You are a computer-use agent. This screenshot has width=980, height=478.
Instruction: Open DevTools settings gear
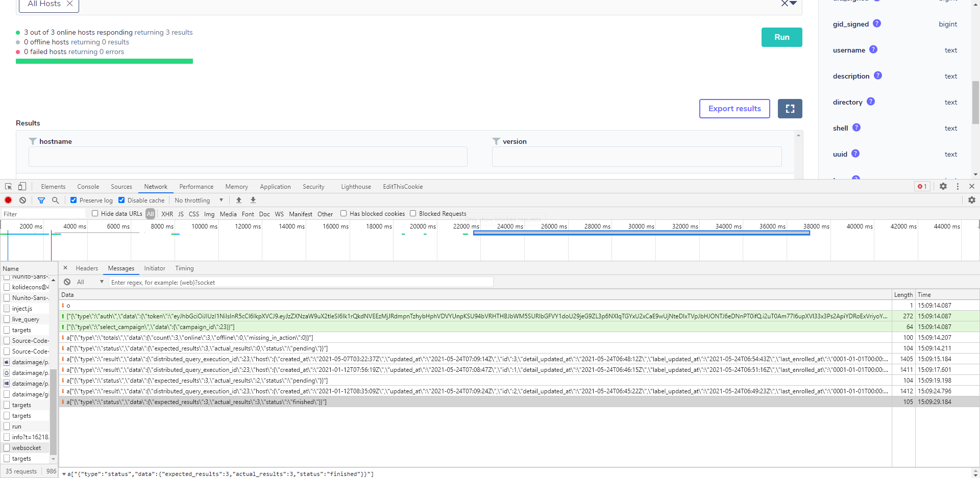click(943, 187)
